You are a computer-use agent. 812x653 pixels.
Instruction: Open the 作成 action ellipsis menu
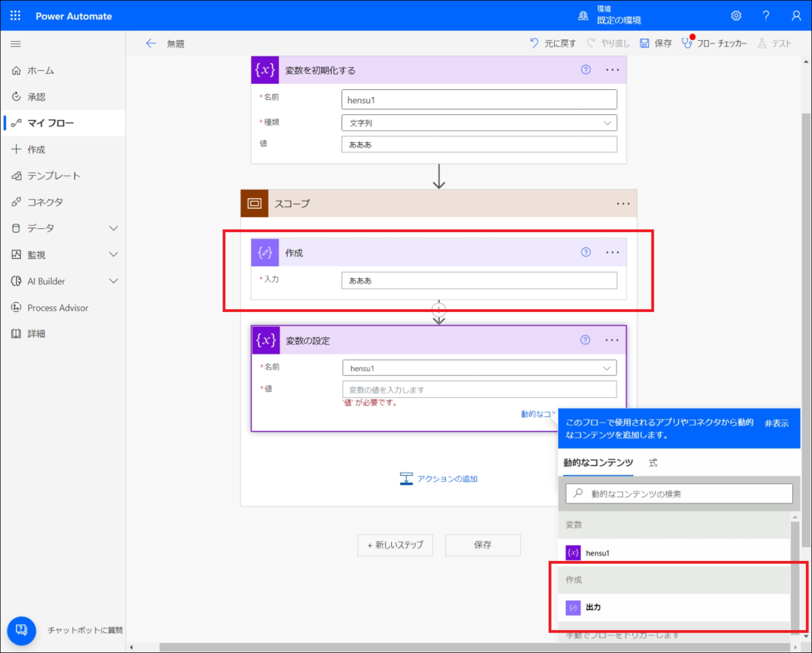(612, 252)
